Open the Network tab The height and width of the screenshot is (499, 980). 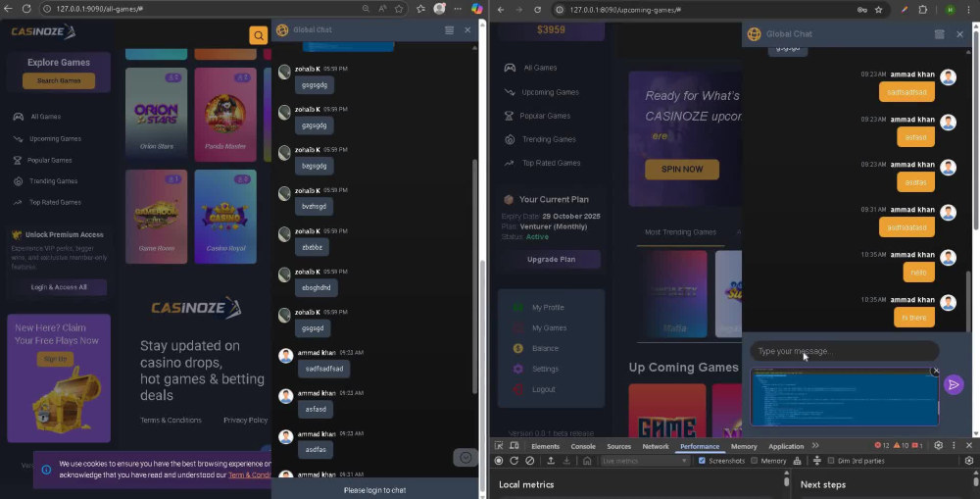(656, 446)
